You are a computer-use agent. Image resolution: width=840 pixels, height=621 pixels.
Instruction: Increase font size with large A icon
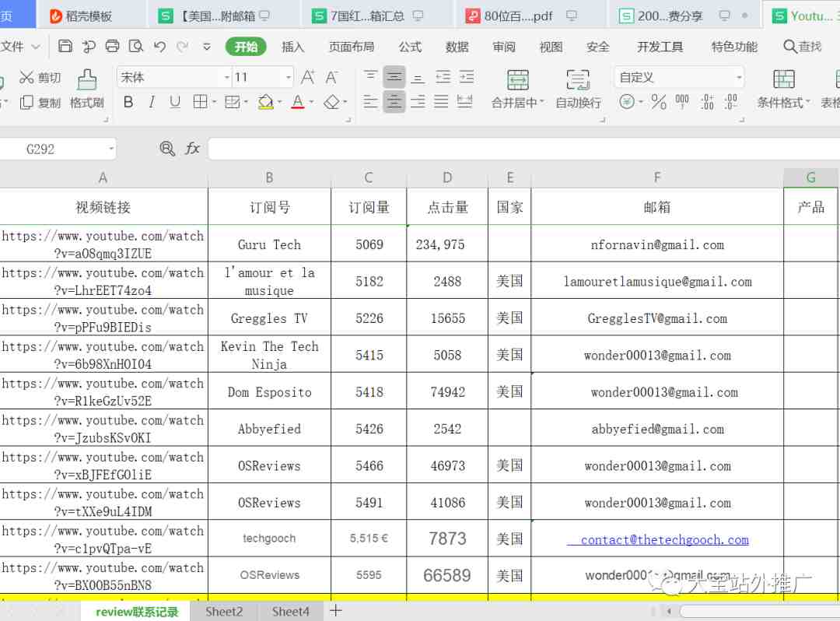(x=307, y=77)
